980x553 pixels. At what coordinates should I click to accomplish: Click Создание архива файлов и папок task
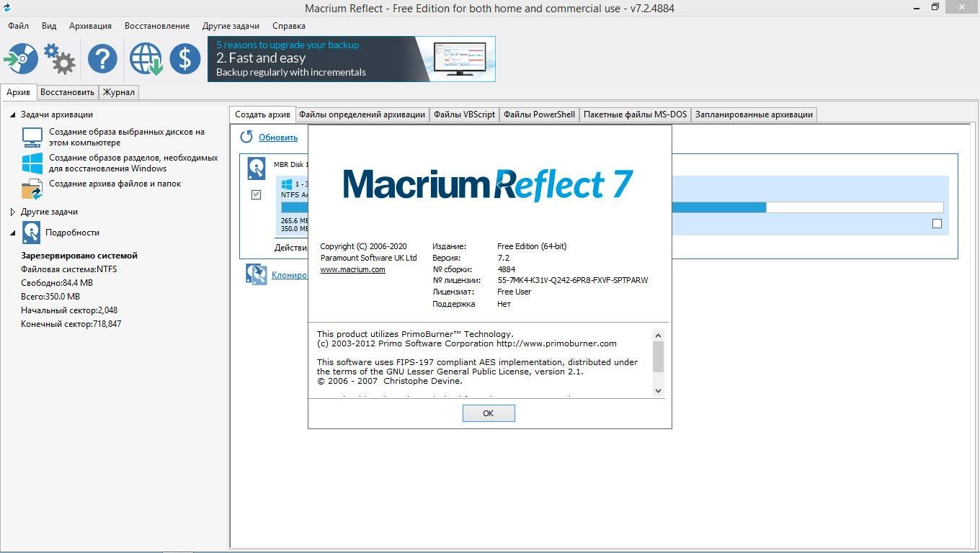pyautogui.click(x=115, y=184)
